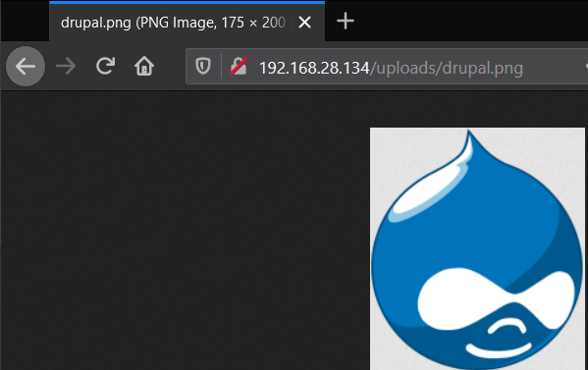Close the drupal.png tab
This screenshot has width=588, height=370.
[x=305, y=23]
